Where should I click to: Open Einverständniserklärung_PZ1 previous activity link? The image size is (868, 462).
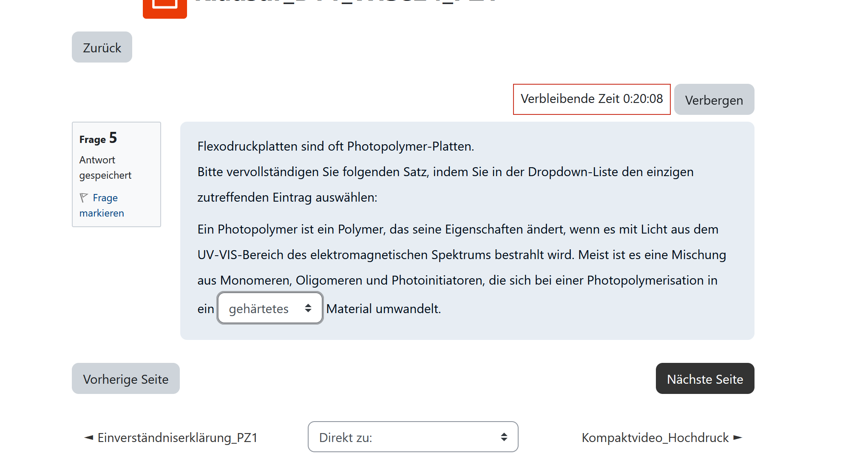[x=177, y=438]
